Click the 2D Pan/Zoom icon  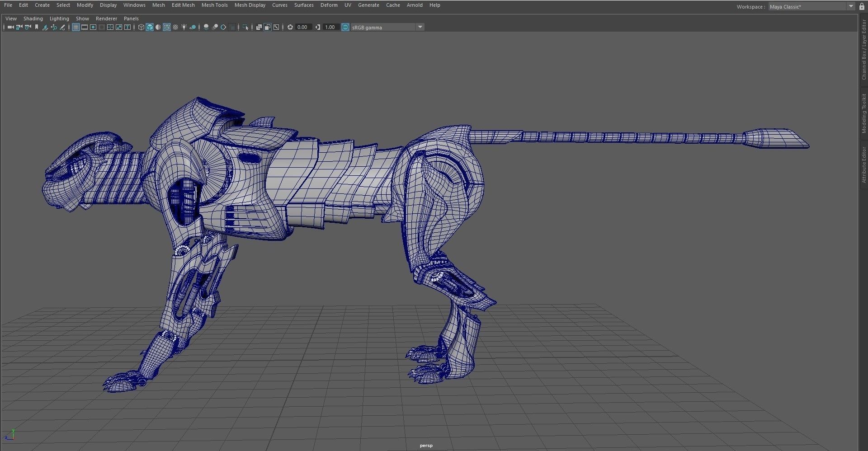(54, 27)
